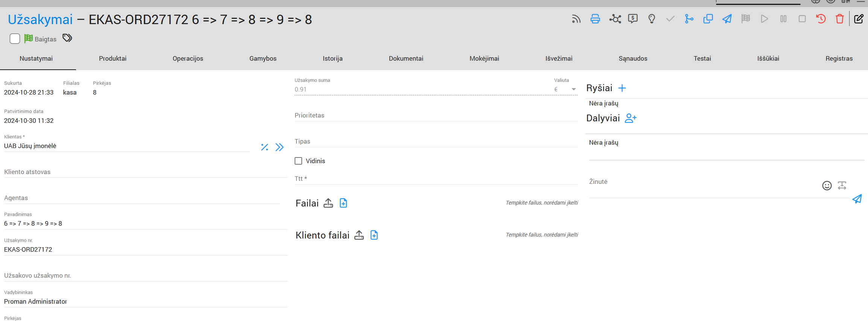The height and width of the screenshot is (321, 868).
Task: Switch to the Produktai tab
Action: [x=112, y=58]
